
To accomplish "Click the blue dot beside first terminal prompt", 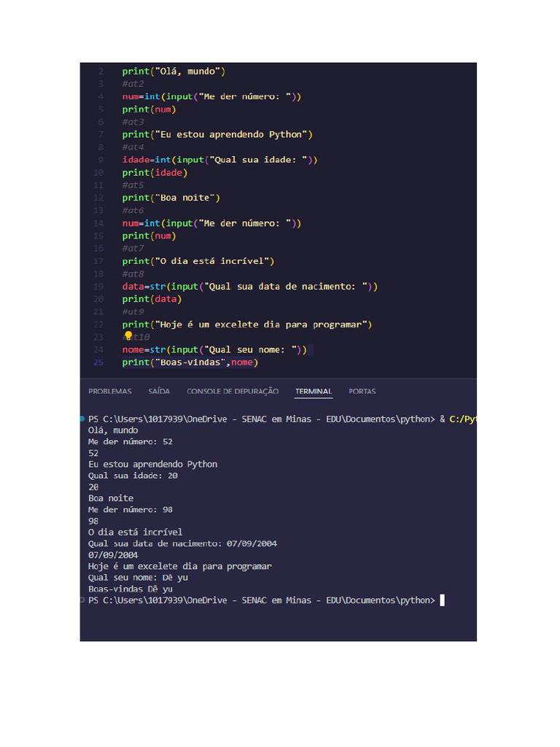I will pos(82,419).
